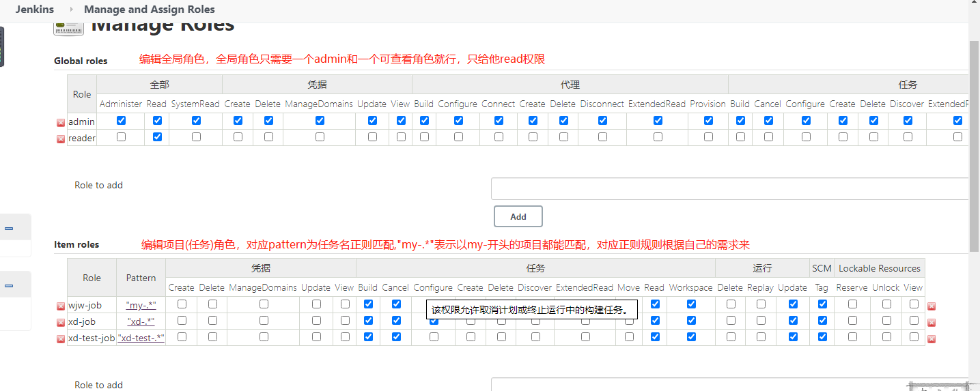Enable credentials ManageDomains for xd-test-job
The image size is (980, 391).
(x=264, y=336)
